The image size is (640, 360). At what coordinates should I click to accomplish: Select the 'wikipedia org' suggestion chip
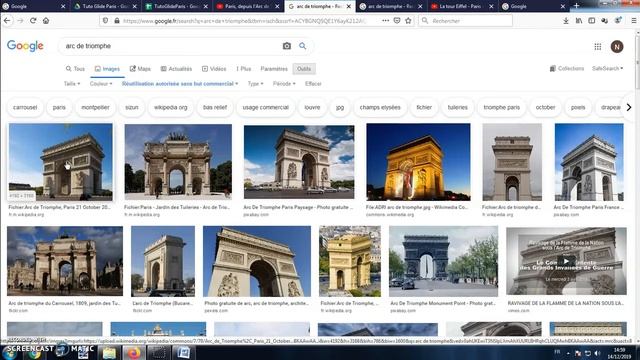pos(171,107)
